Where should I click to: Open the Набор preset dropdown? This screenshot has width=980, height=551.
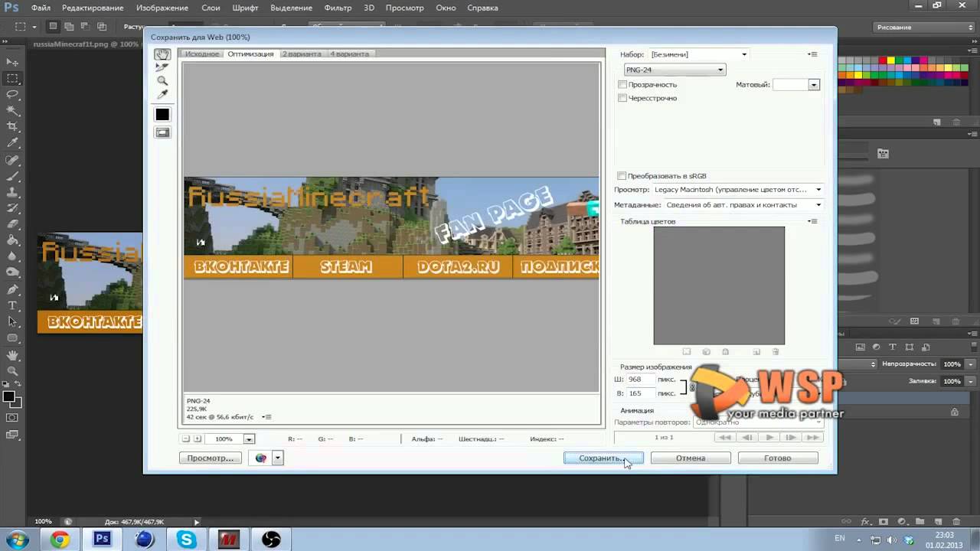pos(699,54)
